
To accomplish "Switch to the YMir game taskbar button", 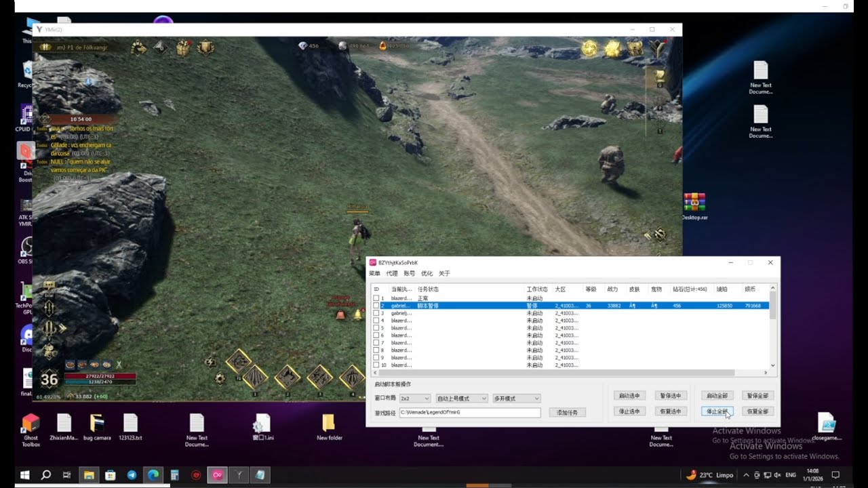I will tap(239, 475).
